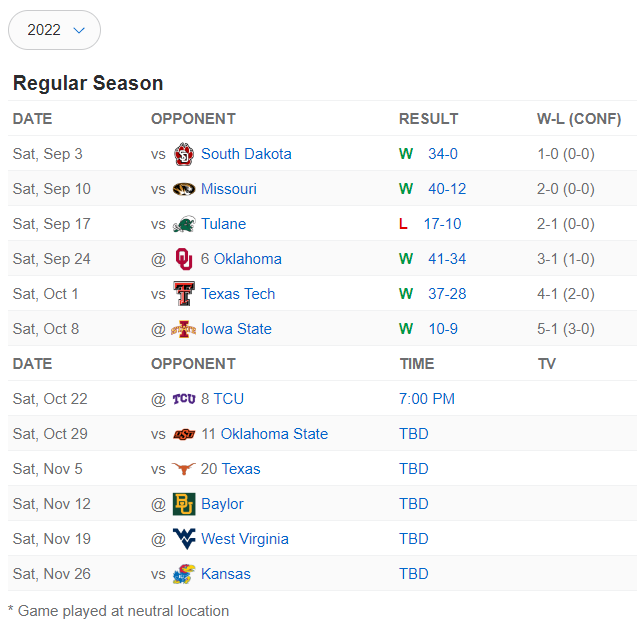The width and height of the screenshot is (637, 628).
Task: Click the Missouri Tigers logo
Action: 184,189
